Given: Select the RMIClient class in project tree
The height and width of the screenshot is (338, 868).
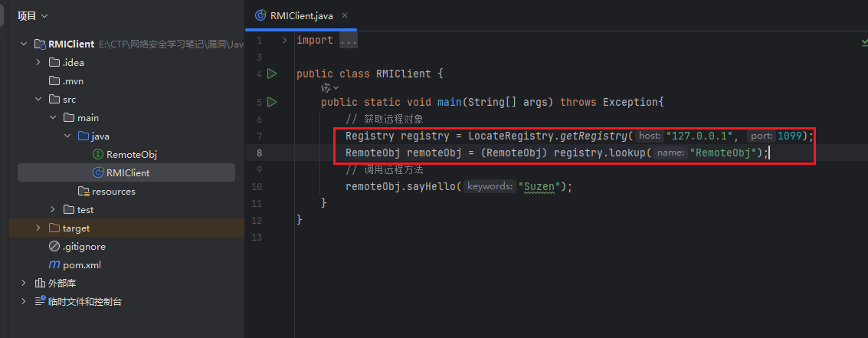Looking at the screenshot, I should point(127,173).
